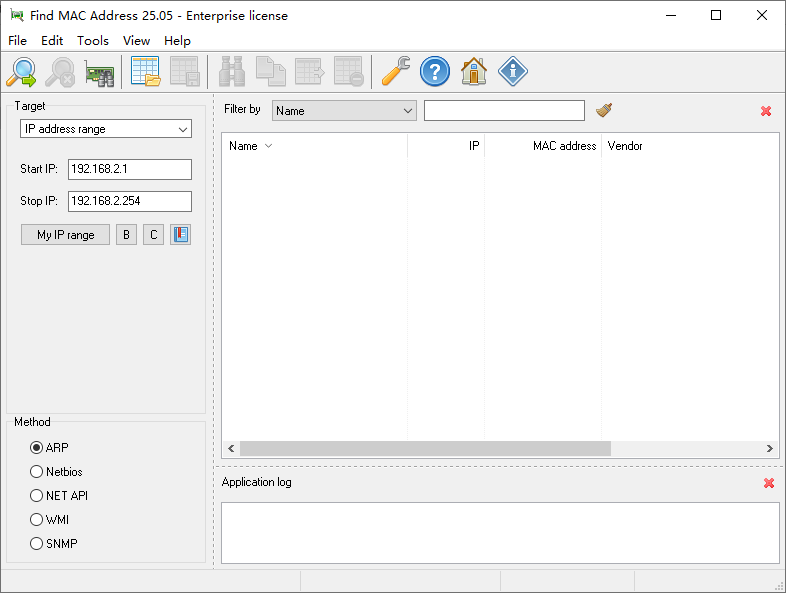Open the View menu

136,41
